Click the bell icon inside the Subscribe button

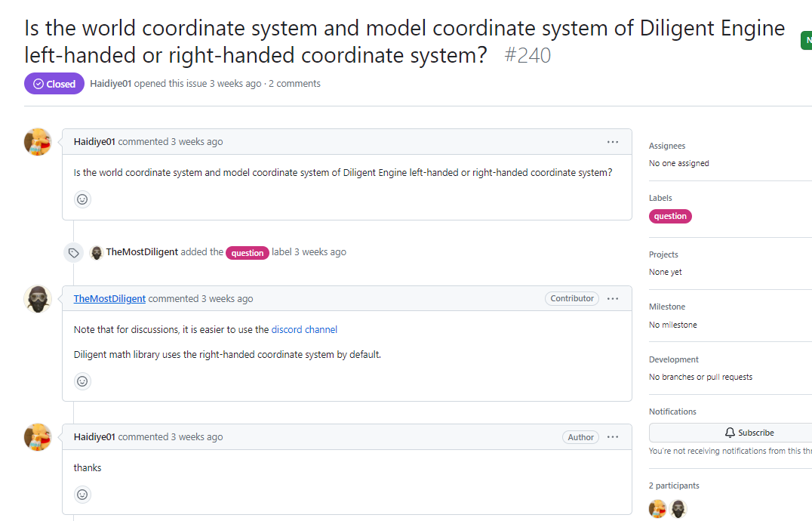[730, 432]
